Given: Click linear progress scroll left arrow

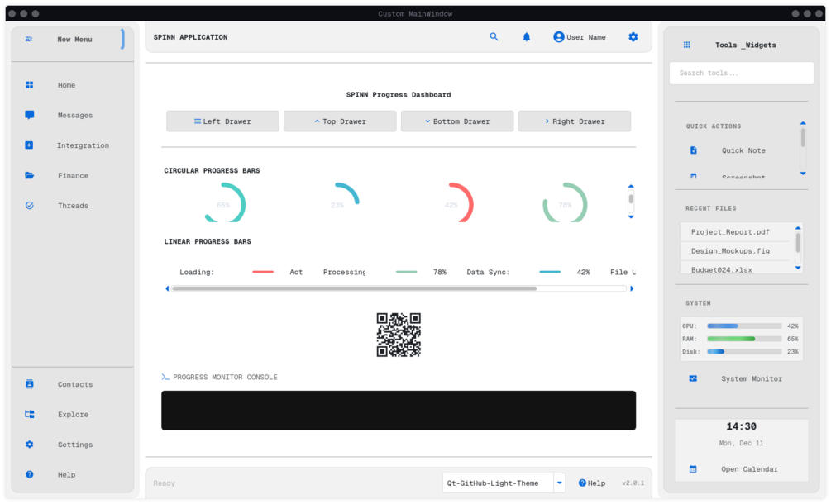Looking at the screenshot, I should [x=168, y=288].
